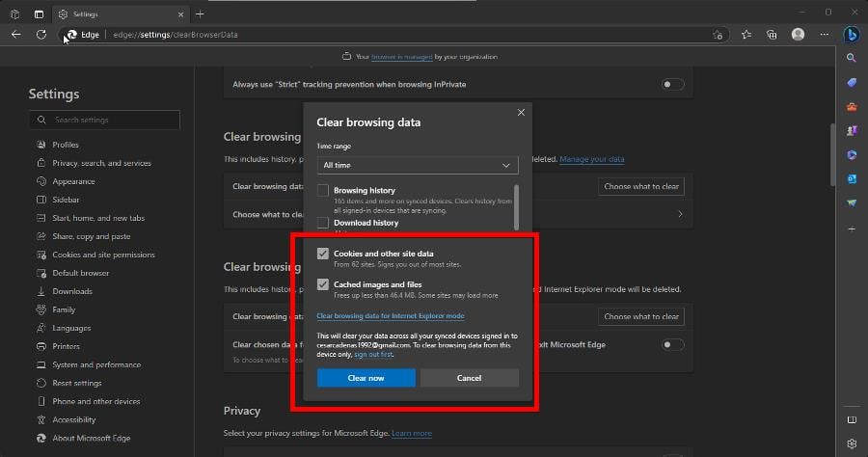This screenshot has height=457, width=868.
Task: Click the Search settings input field
Action: [104, 120]
